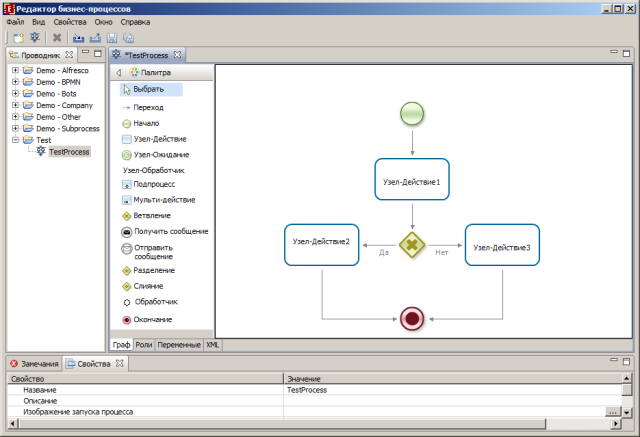Screen dimensions: 640x437
Task: Pick the Узел-Действие palette tool
Action: click(159, 139)
